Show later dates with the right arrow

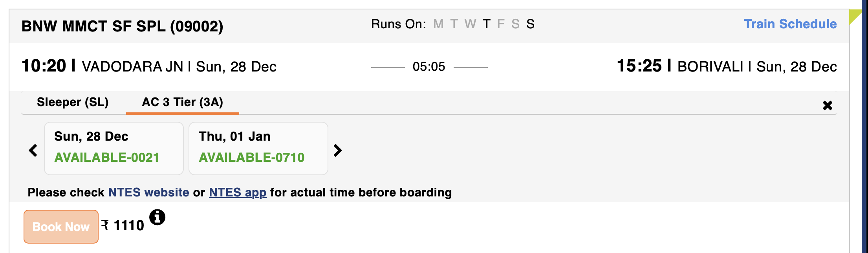point(337,150)
